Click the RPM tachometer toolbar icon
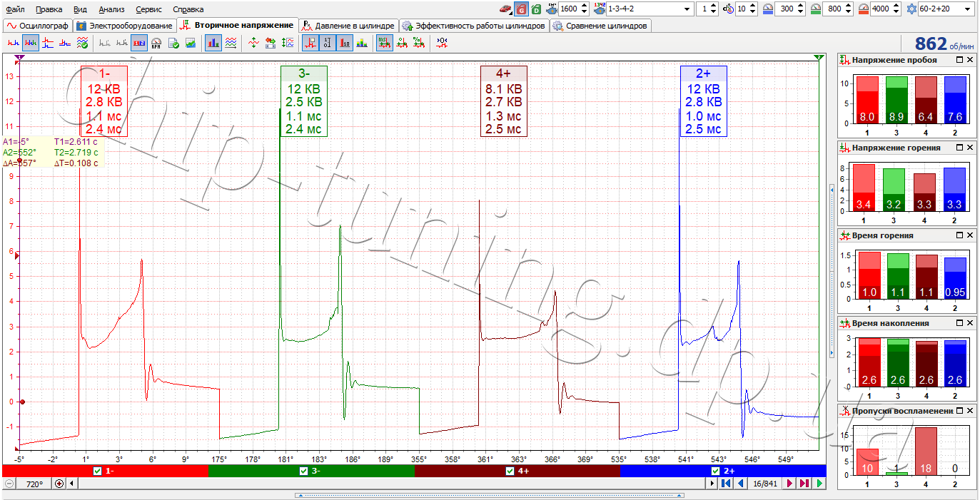This screenshot has height=500, width=980. (x=156, y=43)
